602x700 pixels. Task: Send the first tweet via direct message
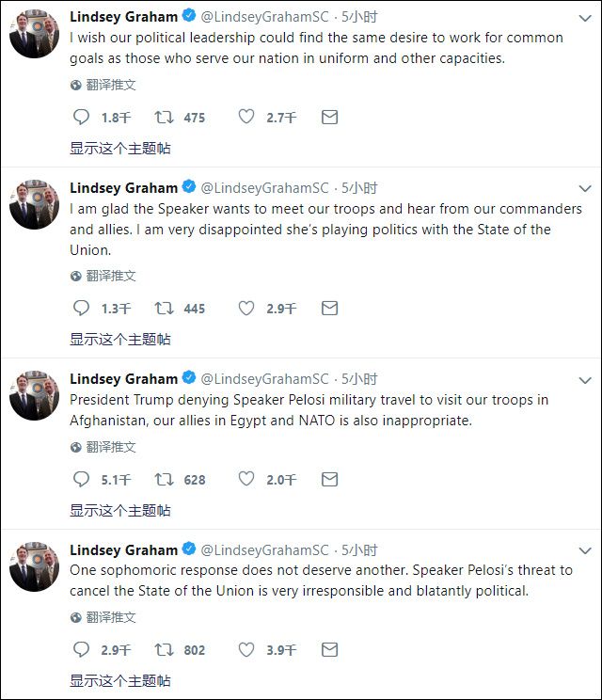point(330,118)
